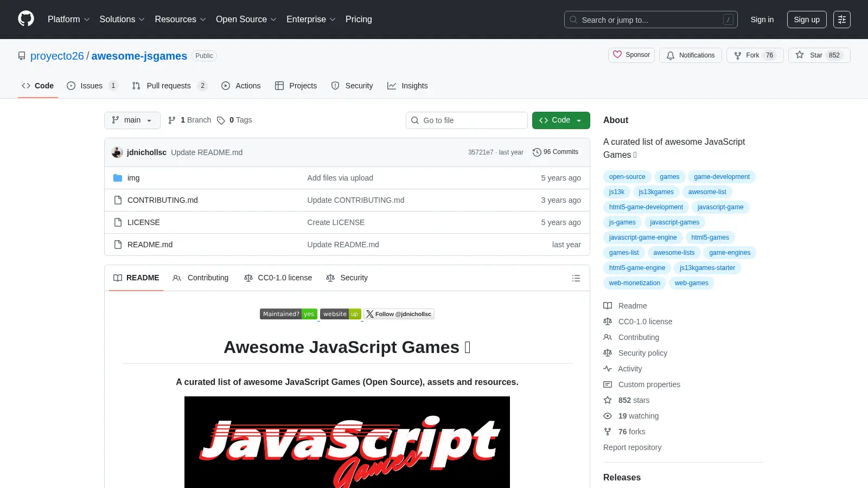868x488 pixels.
Task: Open the README outline list icon
Action: tap(576, 278)
